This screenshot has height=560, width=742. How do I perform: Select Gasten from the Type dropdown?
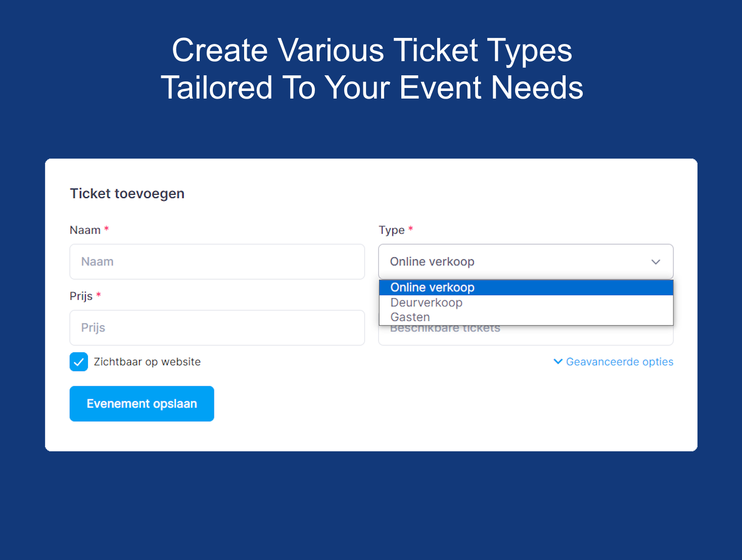coord(410,317)
